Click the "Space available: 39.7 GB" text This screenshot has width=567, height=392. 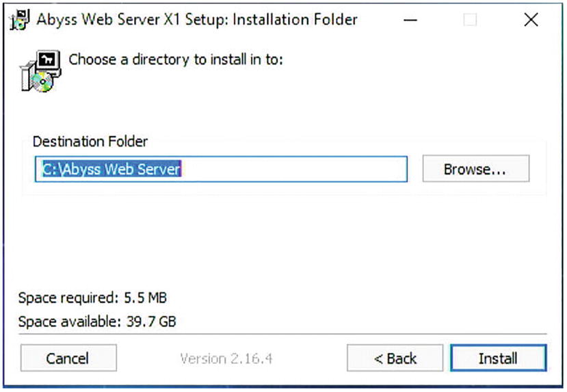tap(97, 320)
